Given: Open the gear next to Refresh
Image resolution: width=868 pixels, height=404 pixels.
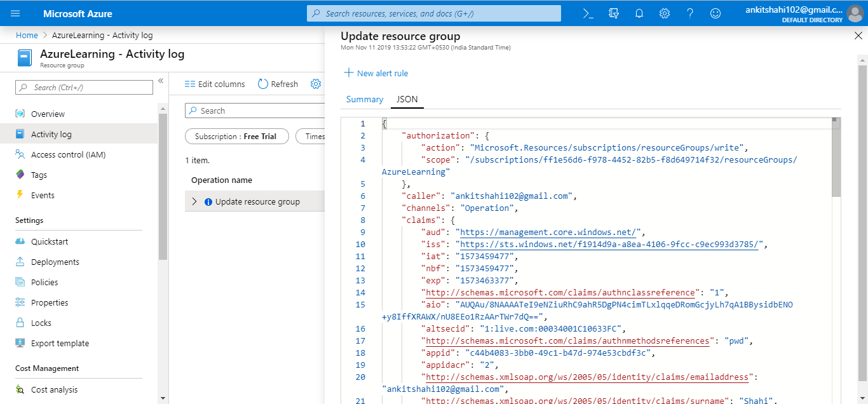Looking at the screenshot, I should [316, 83].
